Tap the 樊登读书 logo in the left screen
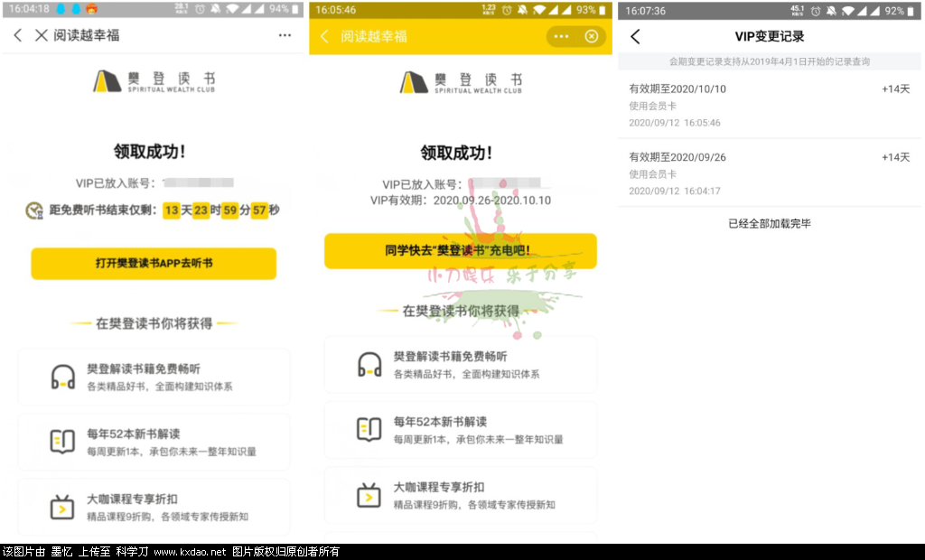 tap(154, 81)
